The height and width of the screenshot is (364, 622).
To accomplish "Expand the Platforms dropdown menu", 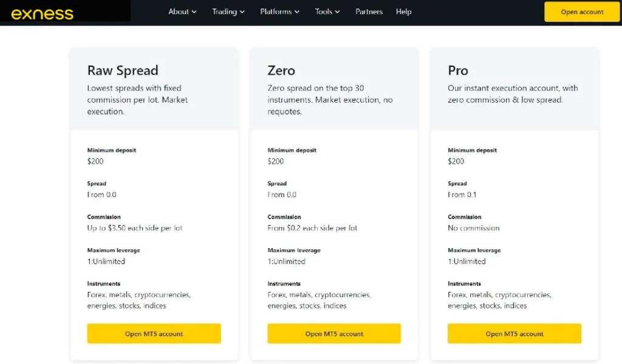I will (279, 12).
